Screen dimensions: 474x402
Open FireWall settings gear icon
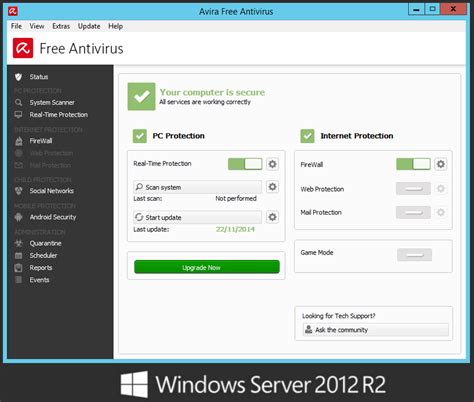pos(441,164)
